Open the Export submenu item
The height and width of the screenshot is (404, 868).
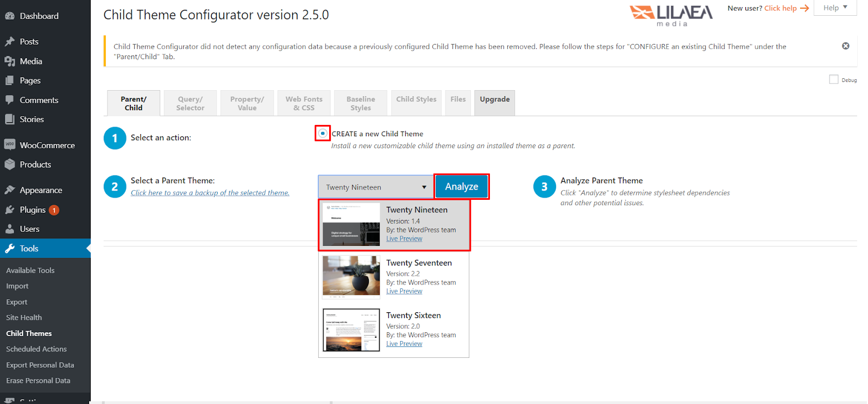click(17, 302)
